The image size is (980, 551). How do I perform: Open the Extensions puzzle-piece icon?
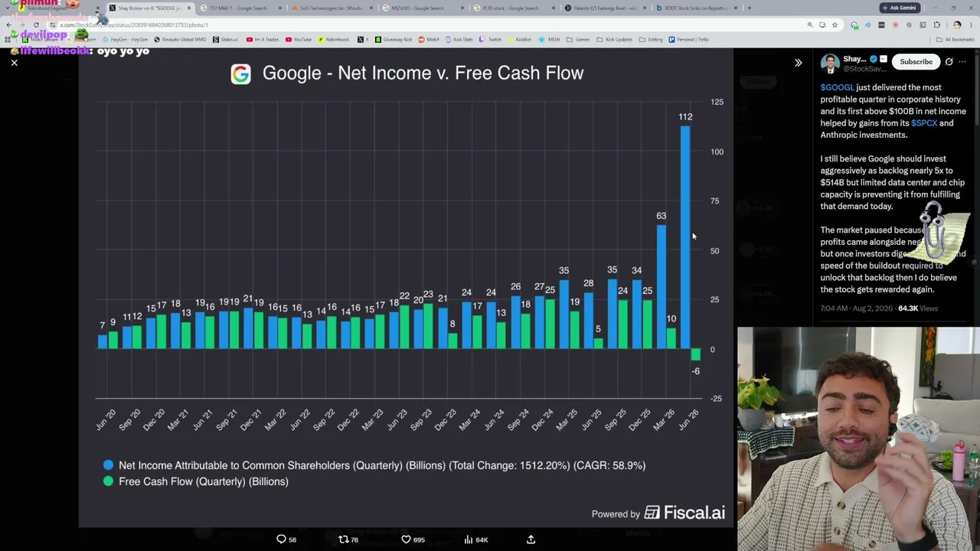(936, 24)
